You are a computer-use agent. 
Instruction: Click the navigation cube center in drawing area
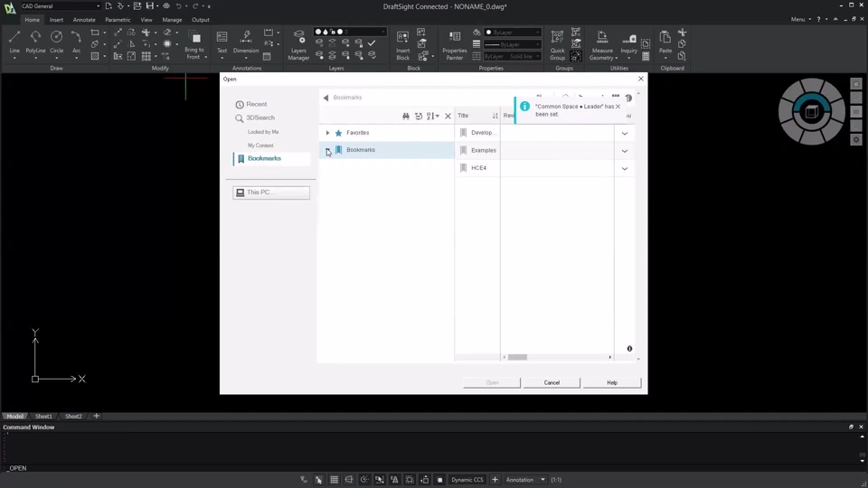(x=812, y=112)
